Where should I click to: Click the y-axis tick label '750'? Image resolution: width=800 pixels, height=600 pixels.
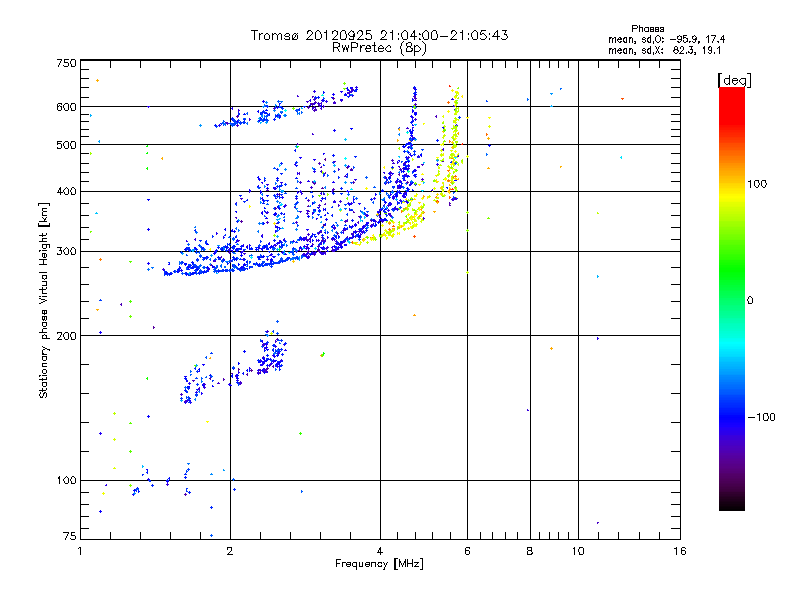click(x=66, y=63)
